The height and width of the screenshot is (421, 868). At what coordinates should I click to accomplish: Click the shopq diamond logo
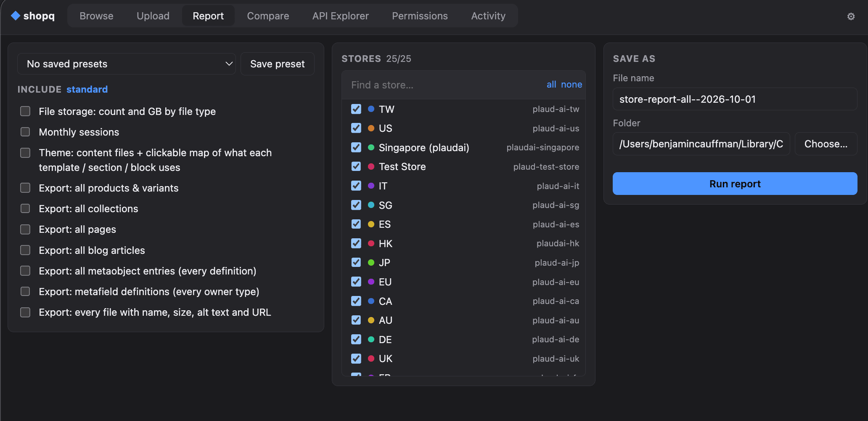16,16
